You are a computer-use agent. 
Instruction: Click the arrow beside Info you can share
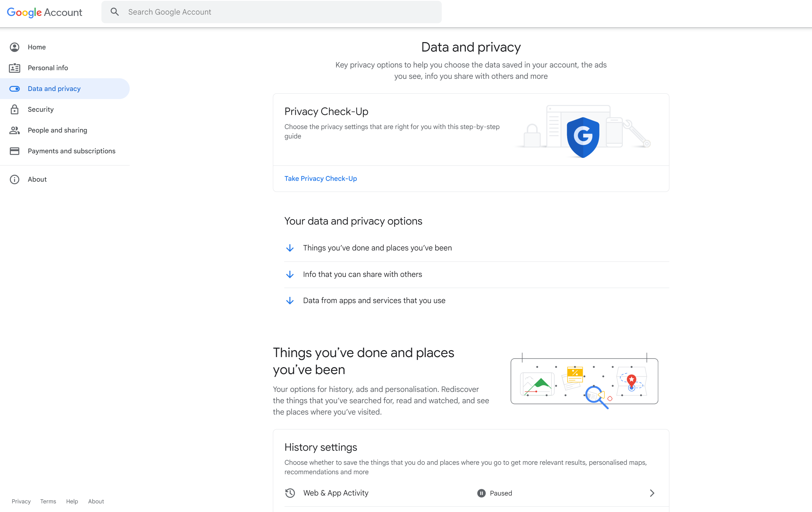pos(290,274)
